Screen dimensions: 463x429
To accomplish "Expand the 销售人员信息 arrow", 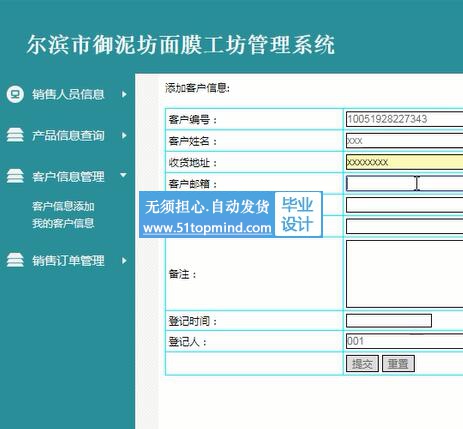I will coord(124,94).
